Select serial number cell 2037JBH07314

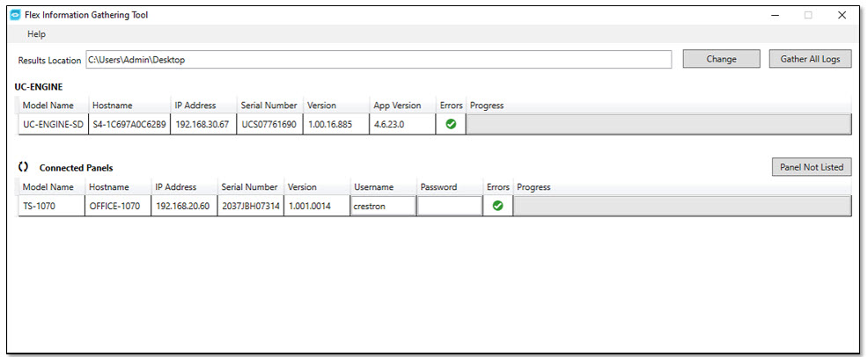pyautogui.click(x=251, y=206)
